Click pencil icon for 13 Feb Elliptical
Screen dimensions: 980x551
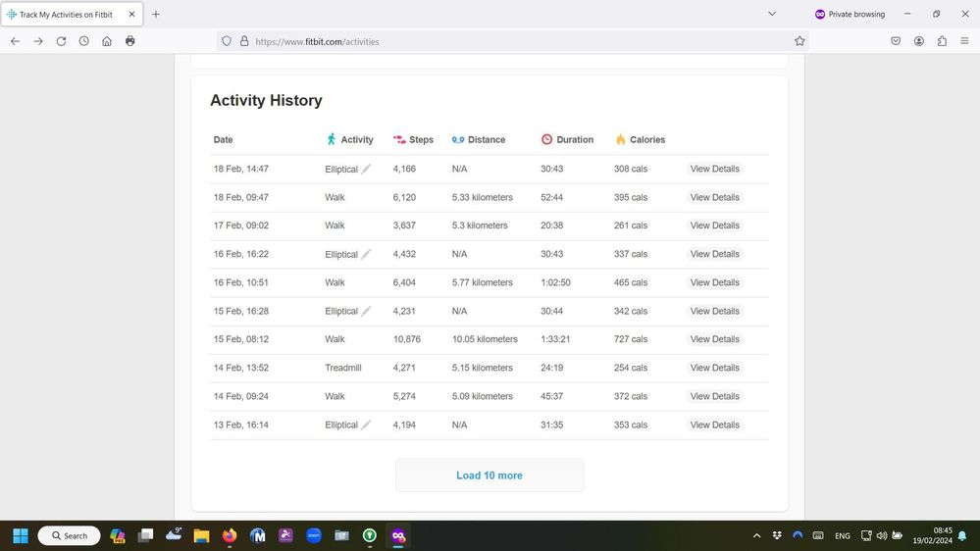(366, 426)
